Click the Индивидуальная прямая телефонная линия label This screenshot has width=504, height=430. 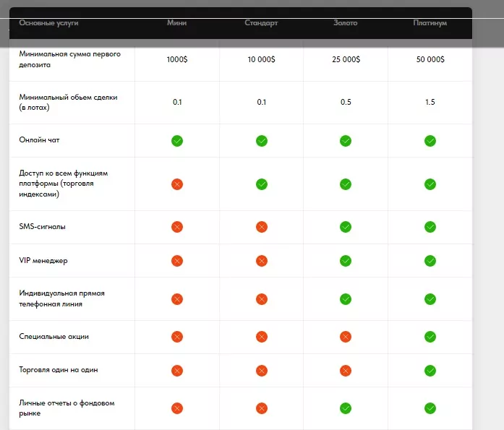pyautogui.click(x=61, y=298)
